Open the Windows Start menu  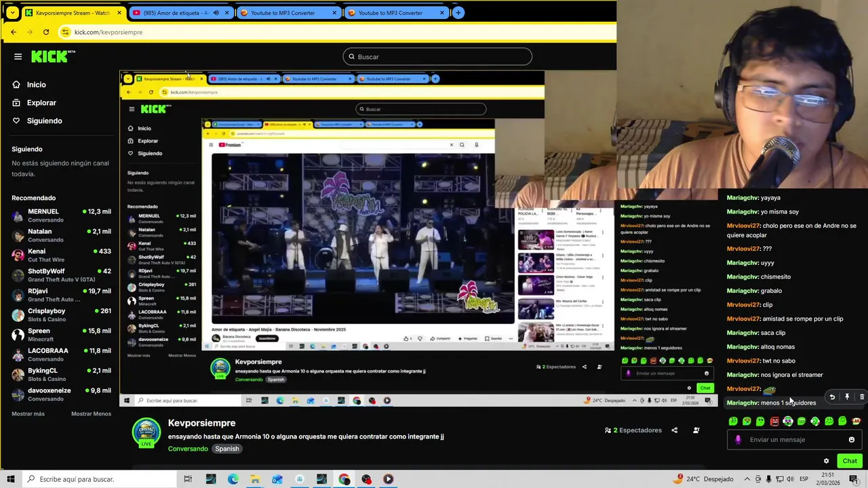[10, 479]
